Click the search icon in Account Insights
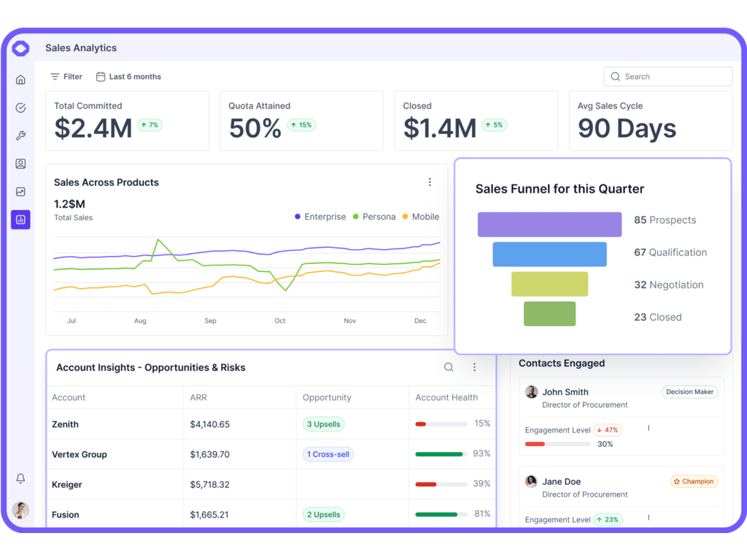Viewport: 747px width, 560px height. (x=449, y=367)
